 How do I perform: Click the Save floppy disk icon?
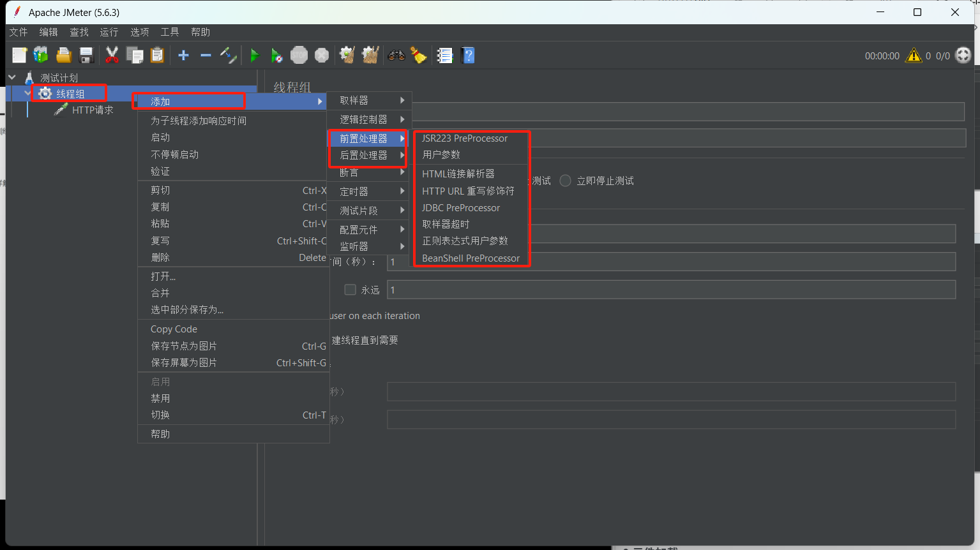pos(86,56)
